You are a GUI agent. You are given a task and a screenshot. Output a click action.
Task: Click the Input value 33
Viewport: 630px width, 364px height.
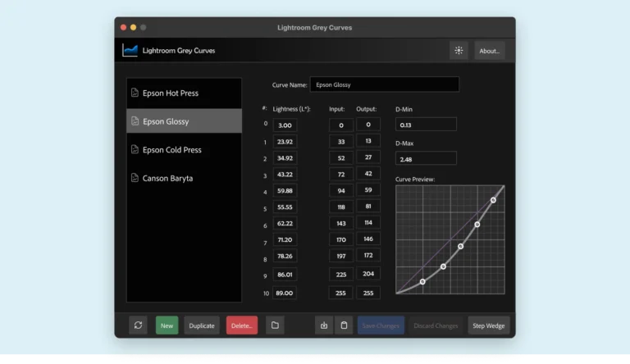(341, 142)
